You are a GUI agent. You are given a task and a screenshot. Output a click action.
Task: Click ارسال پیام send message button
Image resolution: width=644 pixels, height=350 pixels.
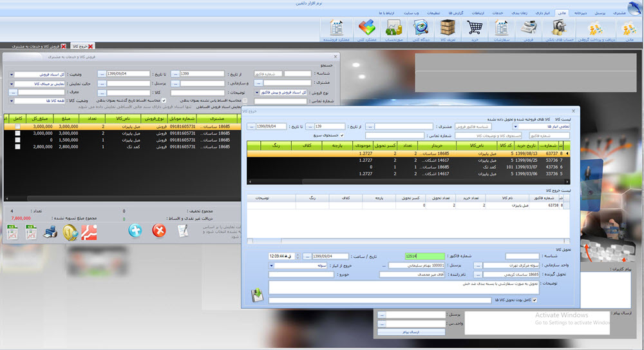pos(411,332)
